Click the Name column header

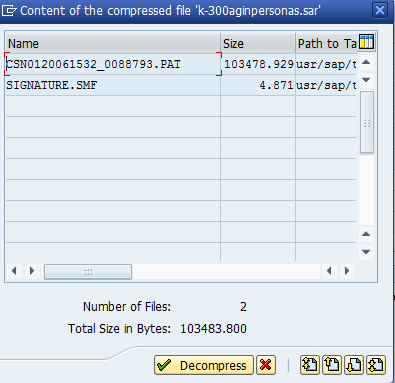113,43
